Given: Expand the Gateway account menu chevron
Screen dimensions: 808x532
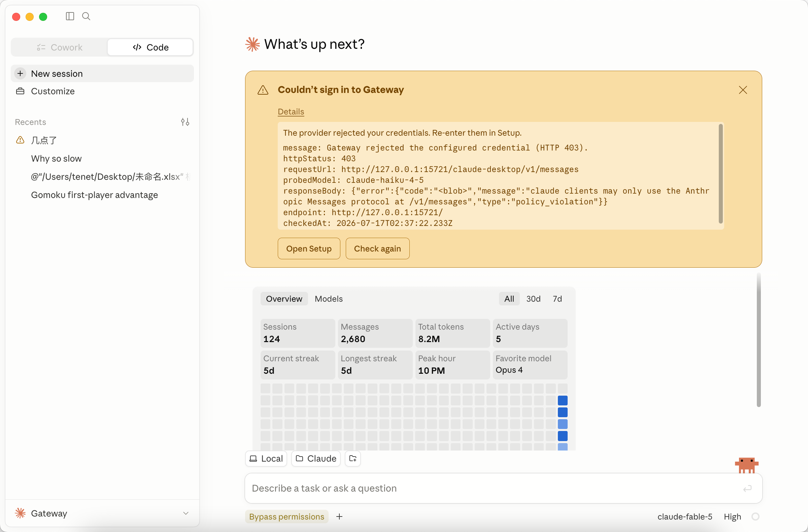Looking at the screenshot, I should (x=186, y=513).
